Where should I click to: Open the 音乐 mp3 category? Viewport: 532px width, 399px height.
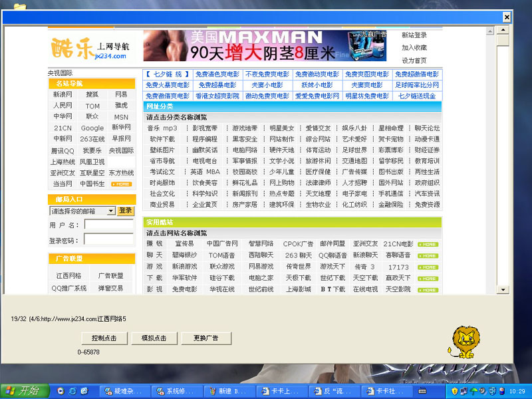(x=162, y=128)
